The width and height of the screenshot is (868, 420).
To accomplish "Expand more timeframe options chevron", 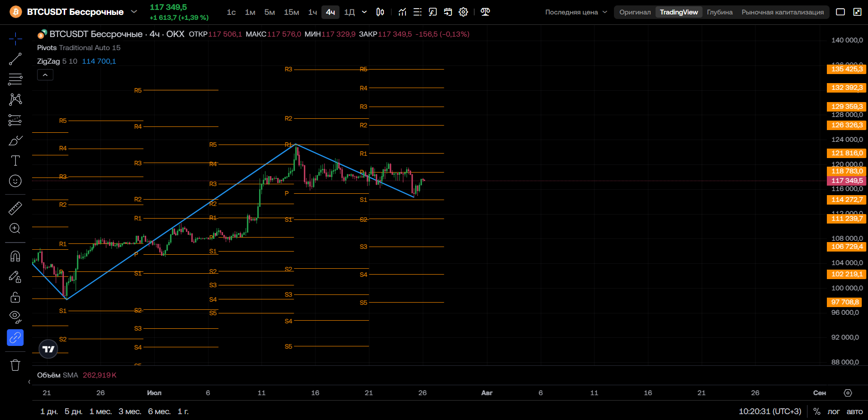I will click(x=364, y=12).
